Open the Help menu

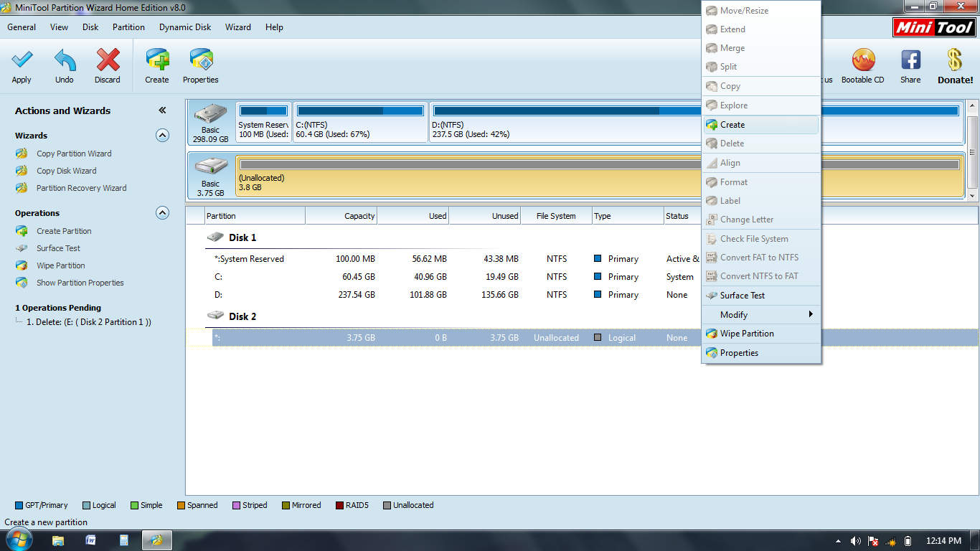coord(274,27)
